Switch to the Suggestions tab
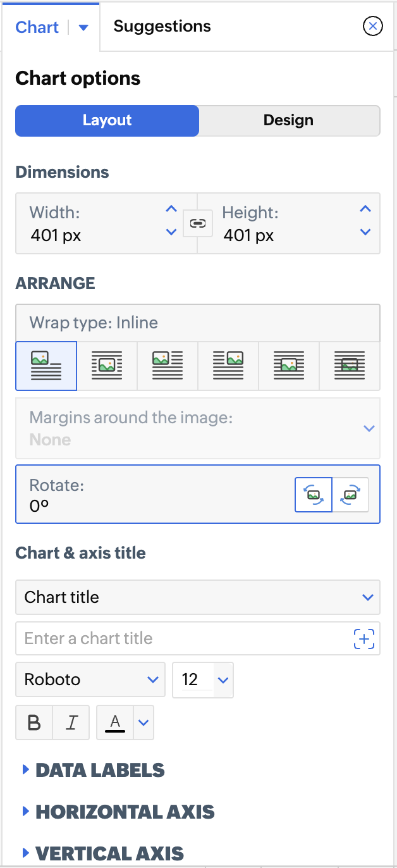 162,27
